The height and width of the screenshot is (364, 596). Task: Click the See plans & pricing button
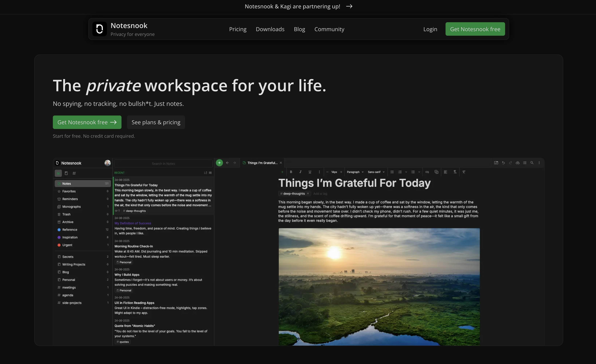156,122
